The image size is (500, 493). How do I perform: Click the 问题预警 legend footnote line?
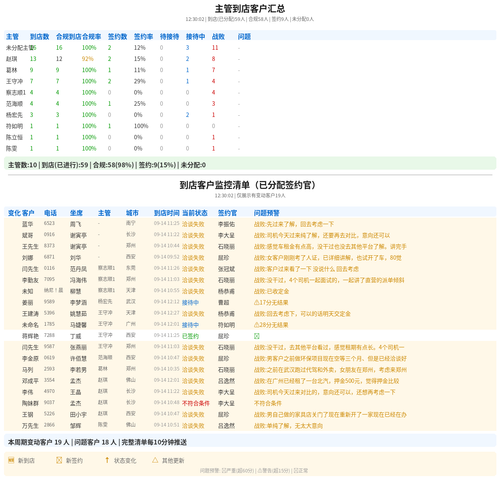(254, 471)
